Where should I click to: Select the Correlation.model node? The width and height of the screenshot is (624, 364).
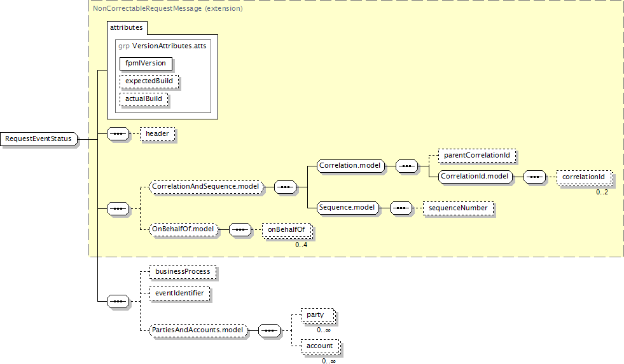coord(350,166)
